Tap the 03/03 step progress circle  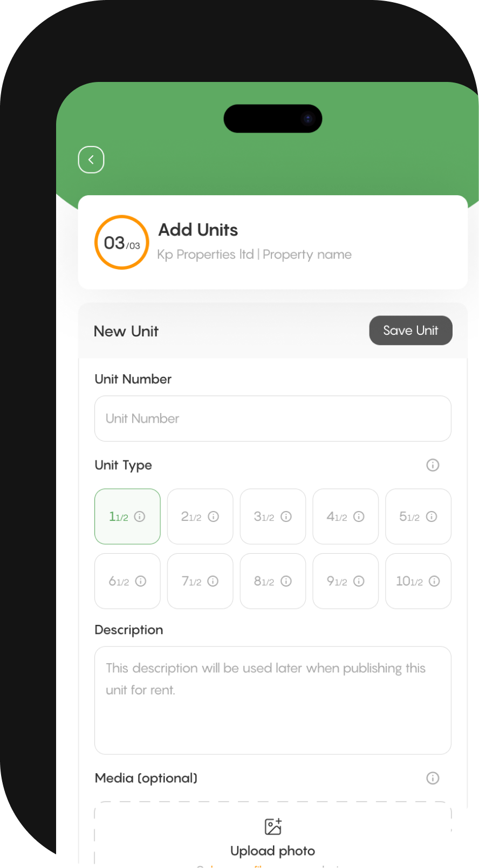122,243
